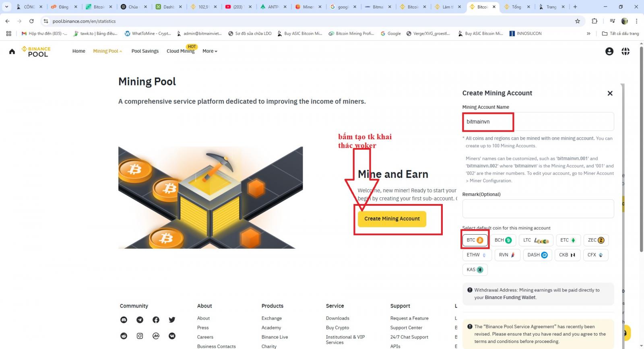The image size is (644, 349).
Task: Switch to the Dashboard browser tab
Action: click(x=169, y=7)
